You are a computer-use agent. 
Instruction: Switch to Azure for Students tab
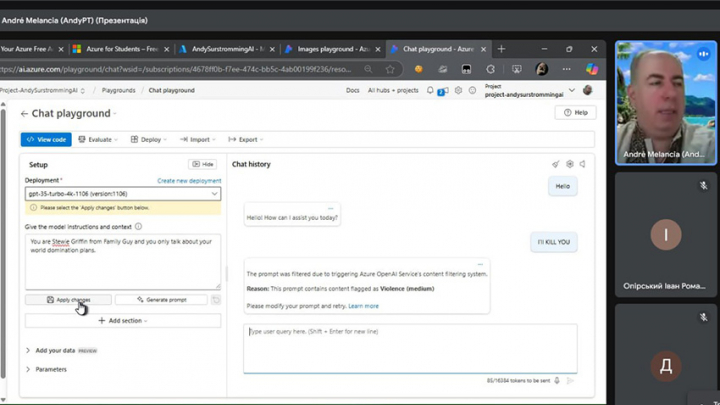click(121, 49)
